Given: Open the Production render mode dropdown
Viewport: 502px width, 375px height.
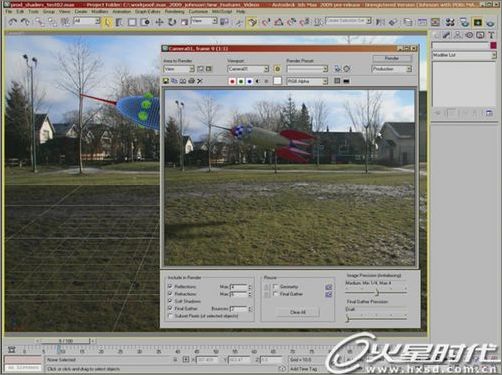Looking at the screenshot, I should point(392,69).
